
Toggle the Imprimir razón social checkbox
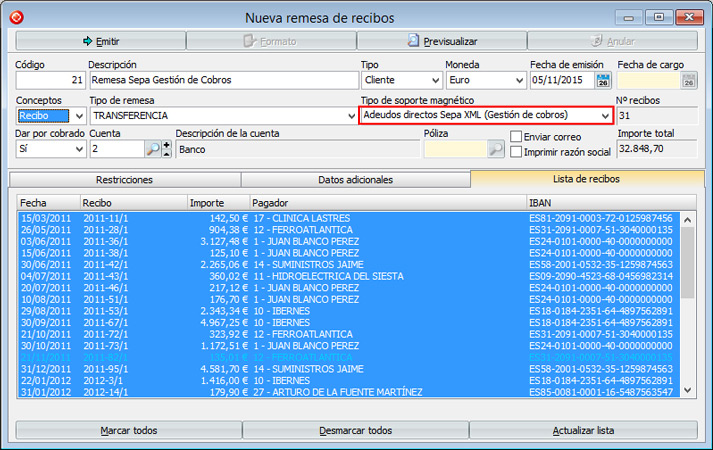point(517,152)
